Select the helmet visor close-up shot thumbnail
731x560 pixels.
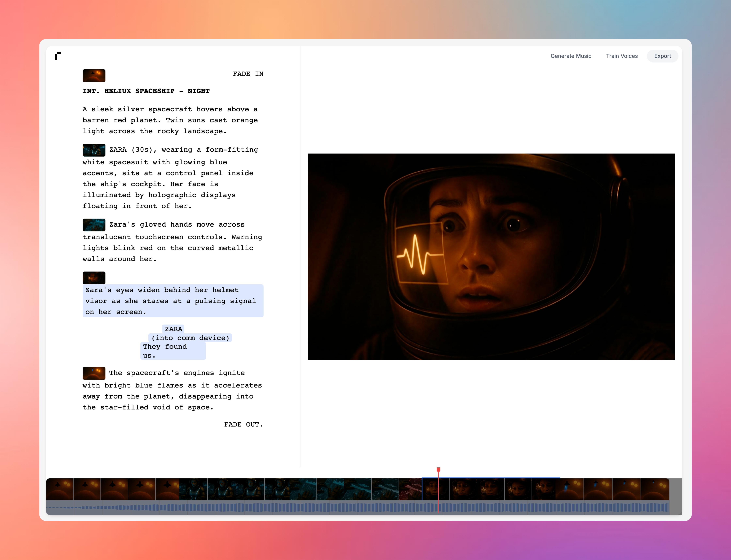pyautogui.click(x=94, y=278)
